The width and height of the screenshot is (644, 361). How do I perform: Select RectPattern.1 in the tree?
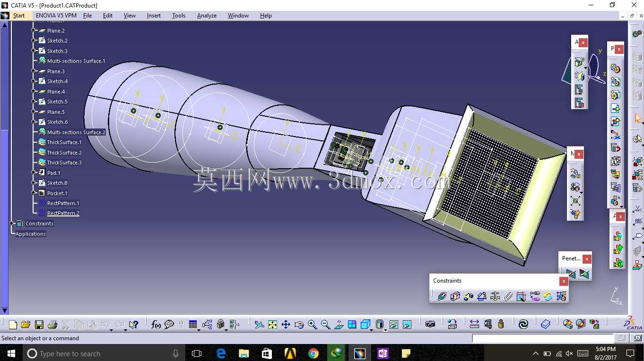pos(63,203)
